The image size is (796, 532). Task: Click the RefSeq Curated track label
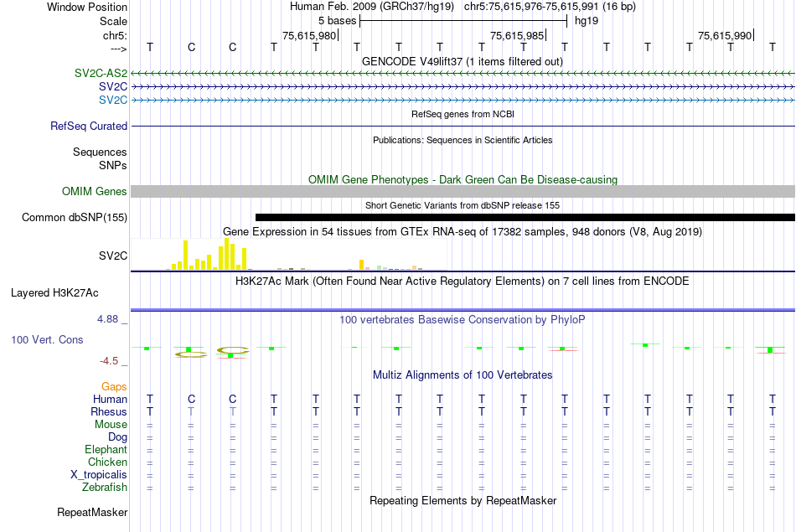tap(88, 126)
